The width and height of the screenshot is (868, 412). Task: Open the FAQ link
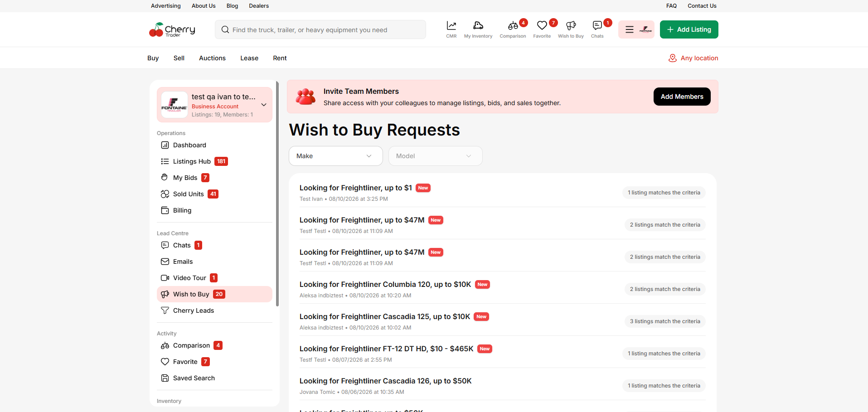[671, 6]
